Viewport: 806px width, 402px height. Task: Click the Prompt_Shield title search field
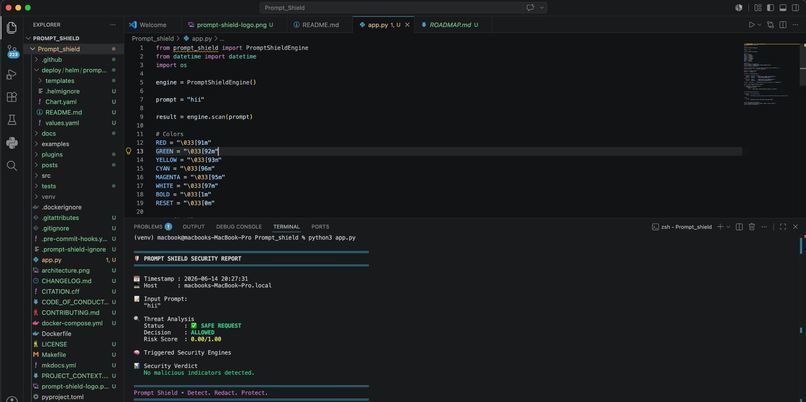(404, 8)
